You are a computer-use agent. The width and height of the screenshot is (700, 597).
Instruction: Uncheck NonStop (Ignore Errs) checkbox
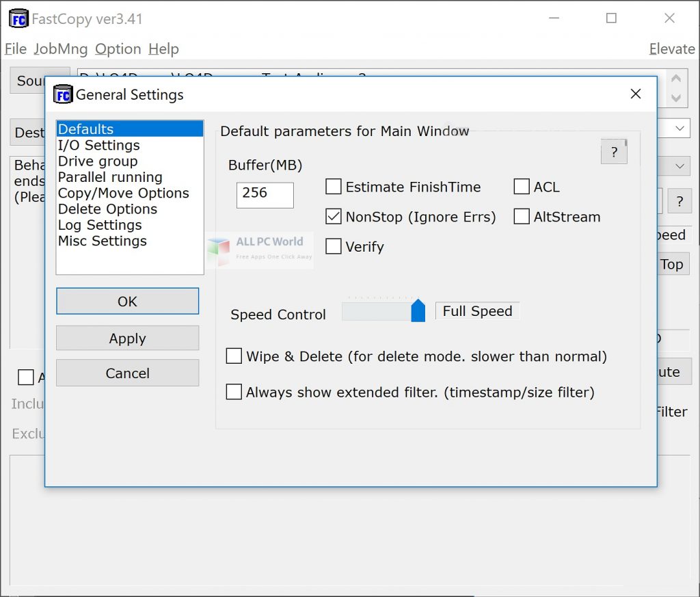[x=334, y=217]
